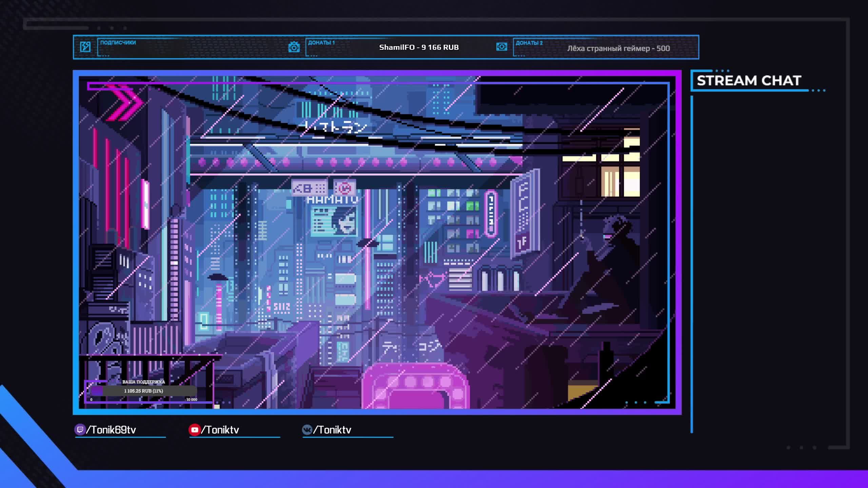The image size is (868, 488).
Task: Click the donation goal progress bar
Action: coord(143,391)
